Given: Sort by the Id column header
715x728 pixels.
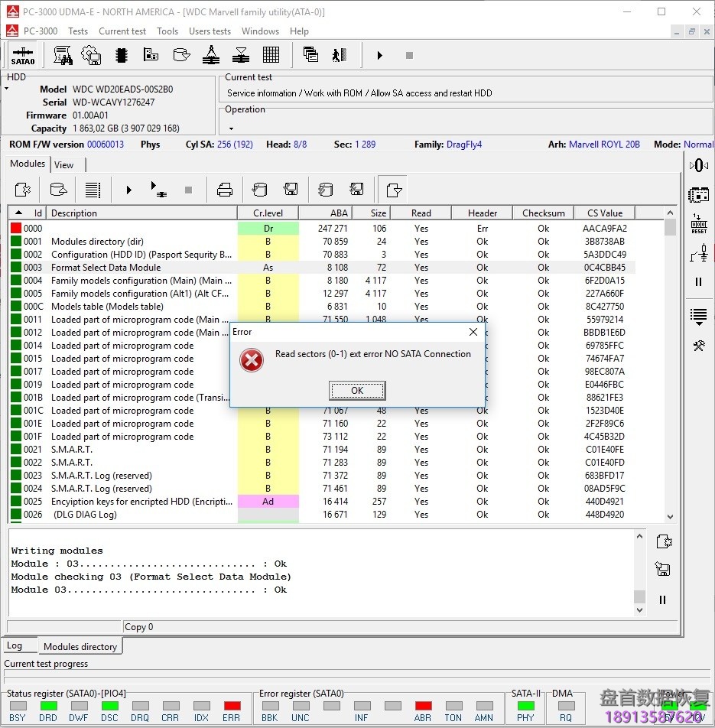Looking at the screenshot, I should (x=37, y=213).
